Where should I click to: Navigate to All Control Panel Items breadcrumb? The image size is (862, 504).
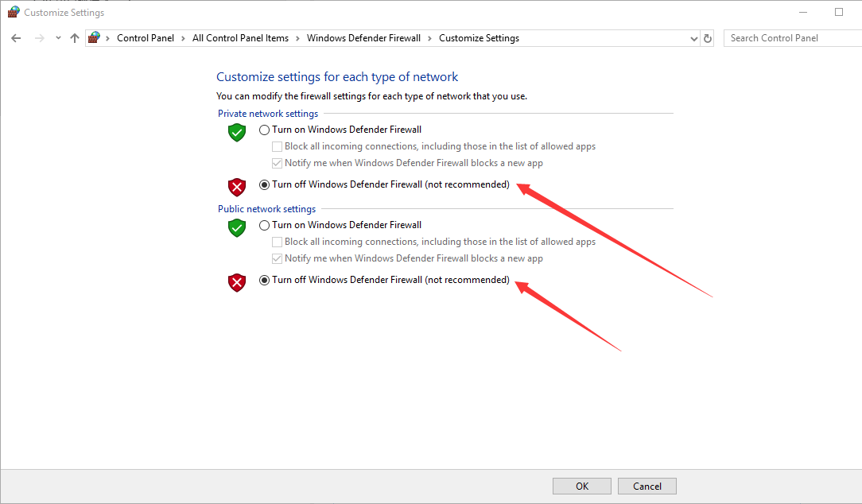(240, 38)
